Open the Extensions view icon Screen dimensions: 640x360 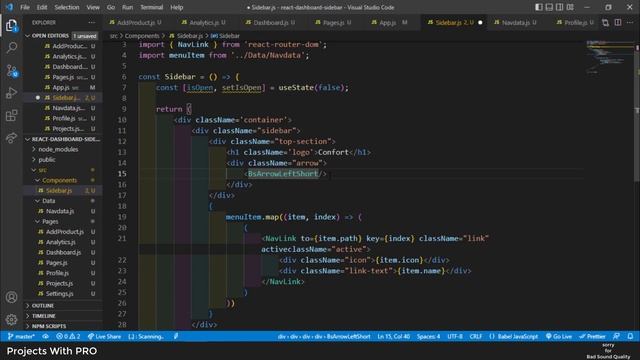point(11,116)
